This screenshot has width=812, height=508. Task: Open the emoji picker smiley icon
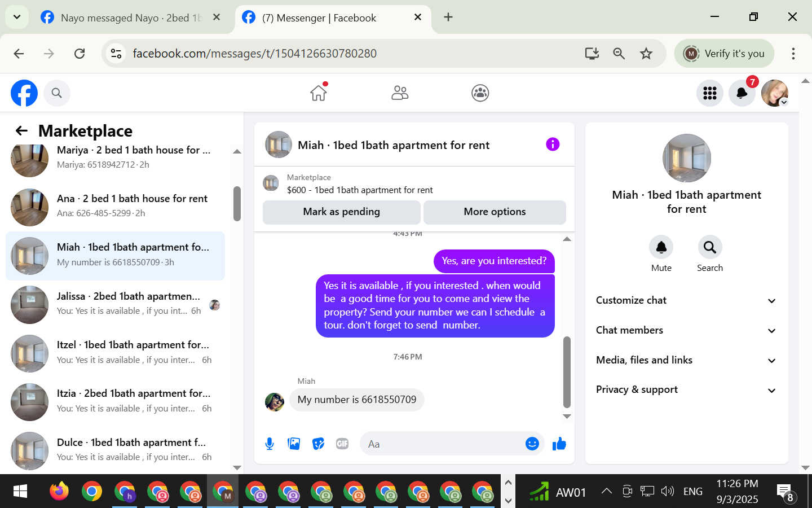click(x=532, y=444)
